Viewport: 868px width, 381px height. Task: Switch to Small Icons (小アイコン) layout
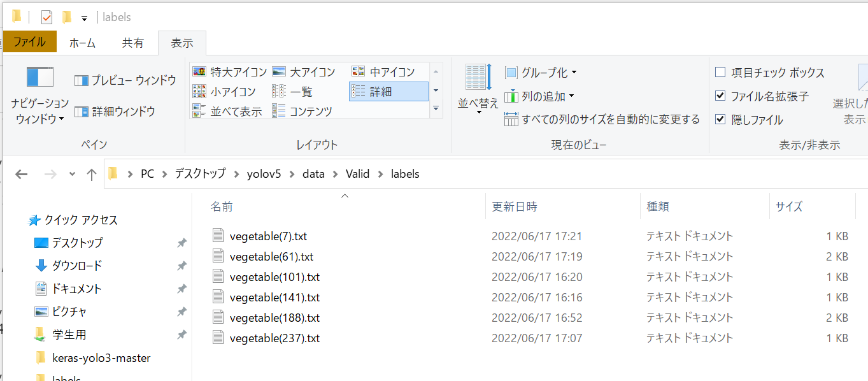225,92
